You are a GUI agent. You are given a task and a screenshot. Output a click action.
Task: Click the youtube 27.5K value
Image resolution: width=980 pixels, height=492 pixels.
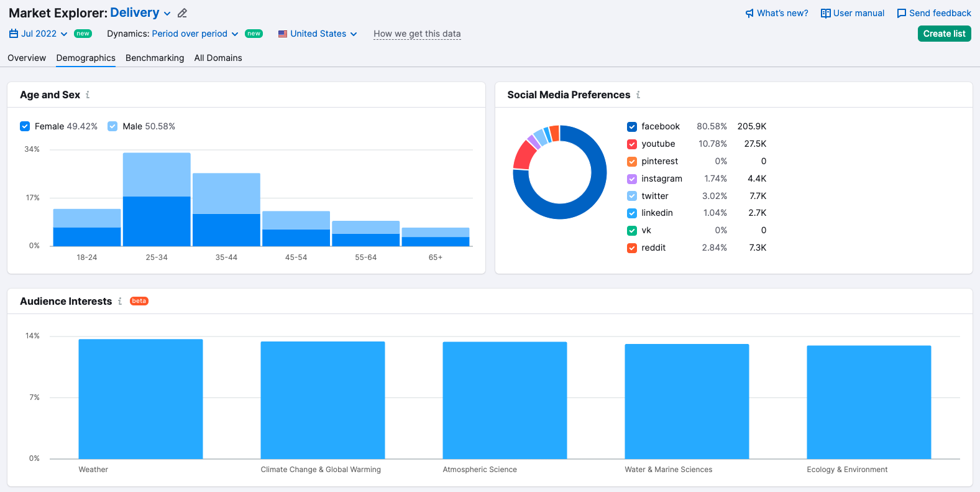click(755, 144)
